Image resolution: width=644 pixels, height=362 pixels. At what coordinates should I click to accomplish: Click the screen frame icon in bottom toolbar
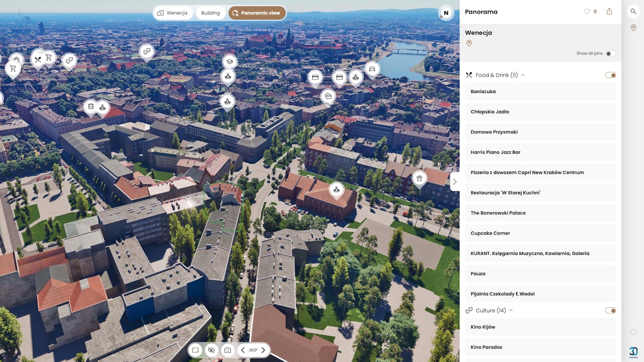click(x=195, y=349)
